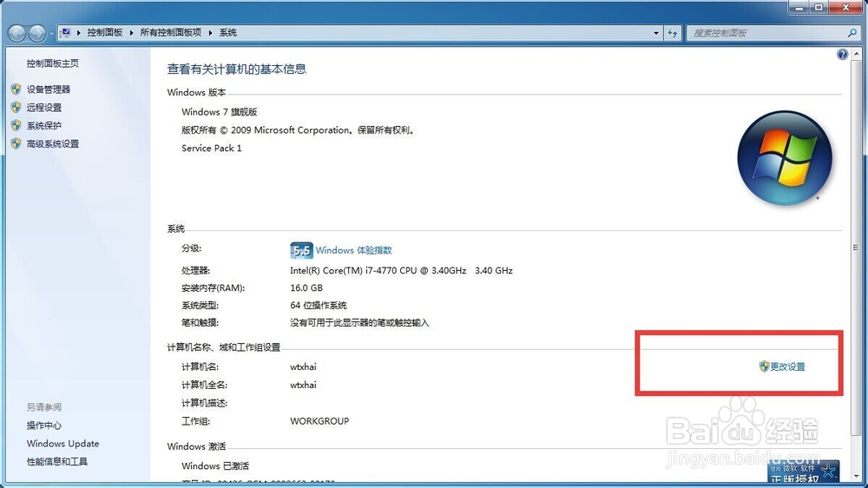Click the wtxhai value beside 计算机全名
Viewport: 868px width, 488px height.
click(303, 385)
